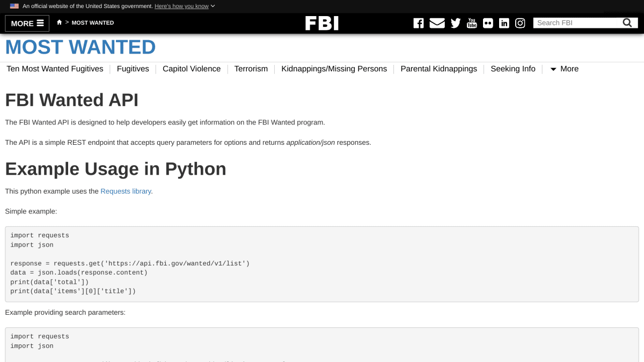Click the italic application/json text
This screenshot has height=362, width=644.
(311, 143)
